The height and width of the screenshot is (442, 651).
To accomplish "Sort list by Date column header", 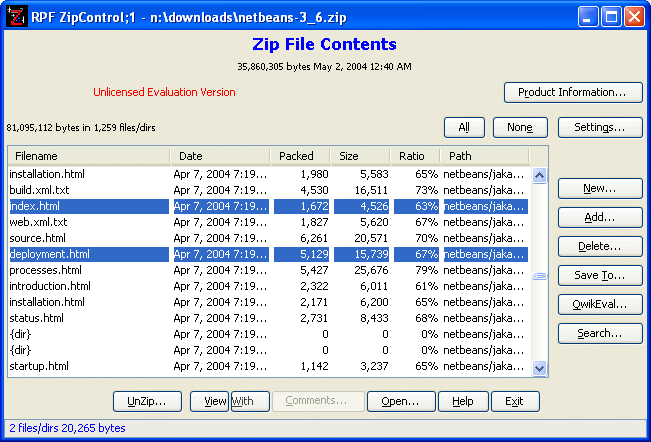I will pyautogui.click(x=220, y=156).
